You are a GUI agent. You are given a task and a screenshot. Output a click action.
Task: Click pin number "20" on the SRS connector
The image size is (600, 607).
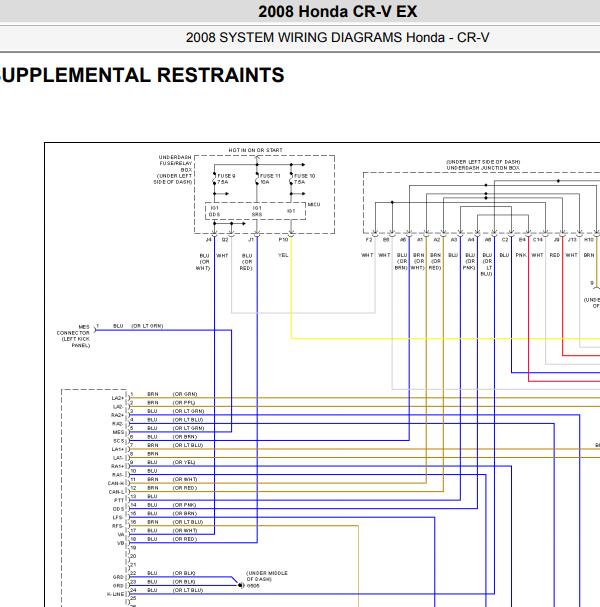(x=133, y=556)
